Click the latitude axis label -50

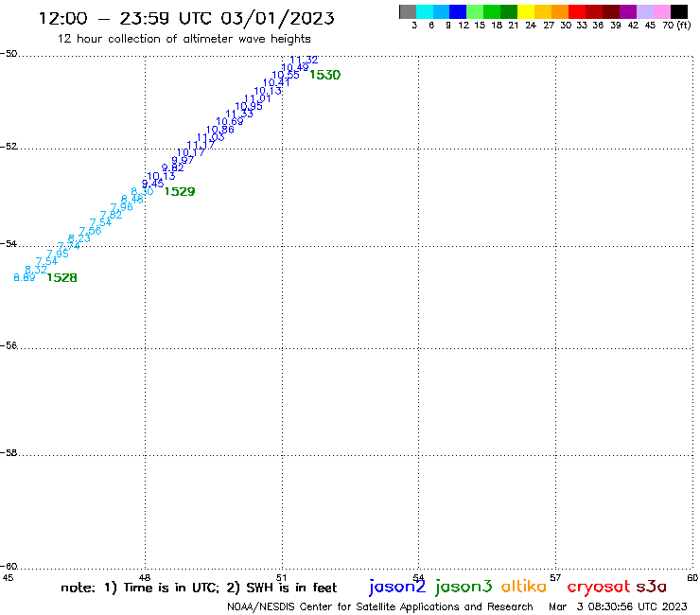click(9, 54)
